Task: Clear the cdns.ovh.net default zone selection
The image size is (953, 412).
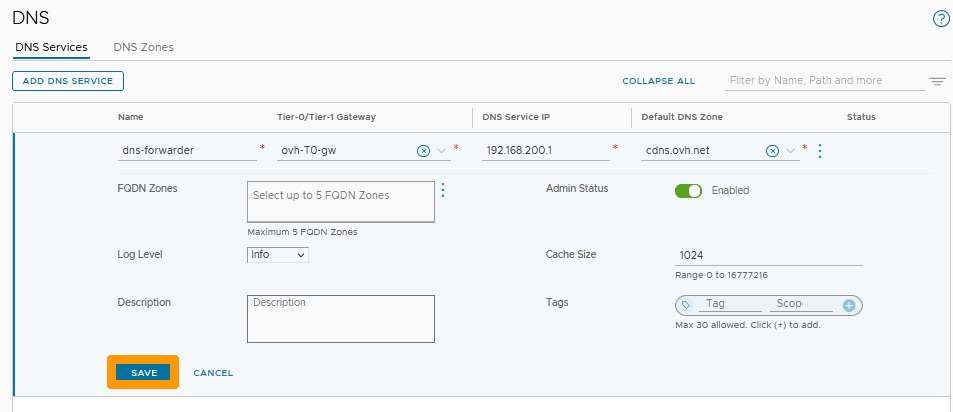Action: tap(772, 151)
